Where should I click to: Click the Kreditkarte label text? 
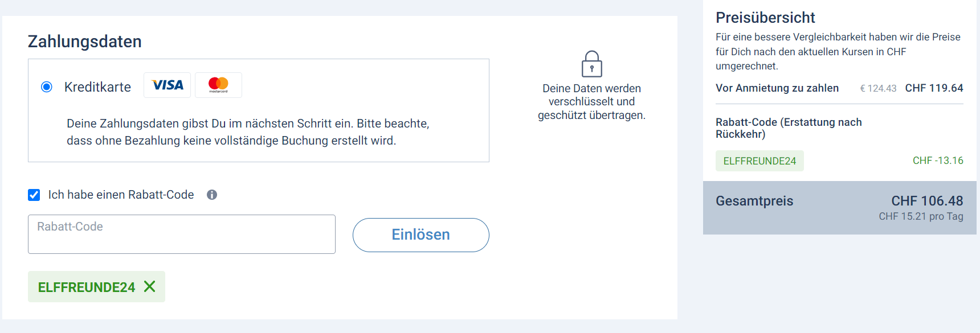(97, 87)
